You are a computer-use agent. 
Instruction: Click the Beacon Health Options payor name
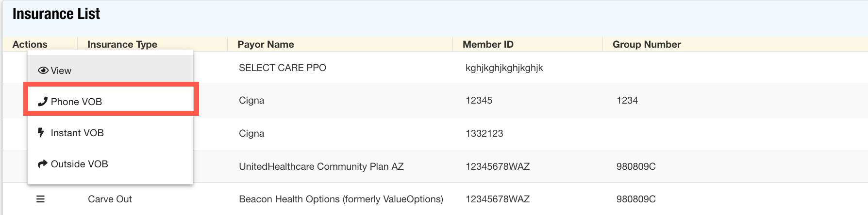(341, 199)
